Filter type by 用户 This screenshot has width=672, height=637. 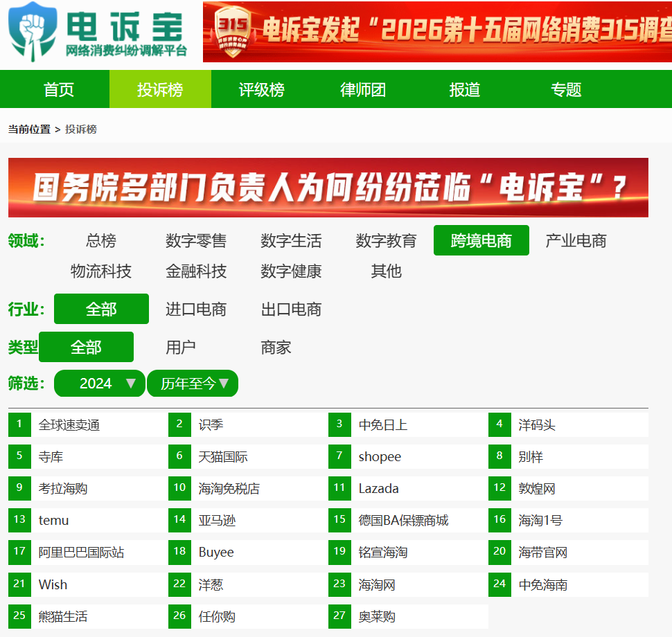coord(180,348)
